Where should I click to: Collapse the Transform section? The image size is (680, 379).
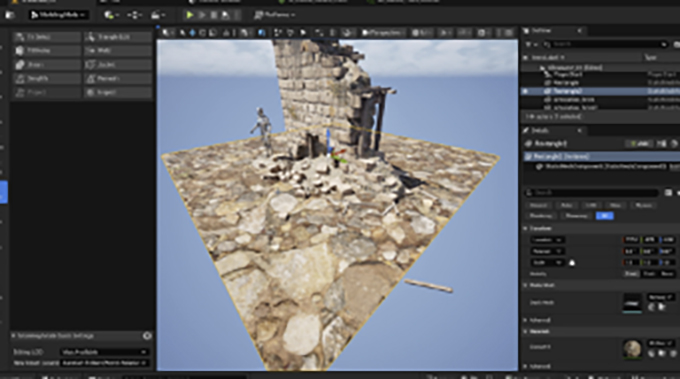click(526, 228)
